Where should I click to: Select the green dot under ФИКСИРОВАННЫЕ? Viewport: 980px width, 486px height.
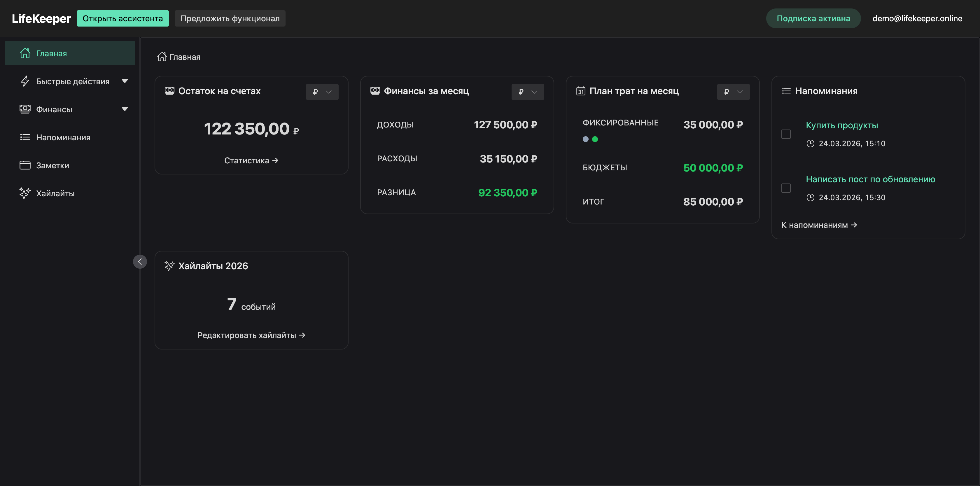point(595,139)
